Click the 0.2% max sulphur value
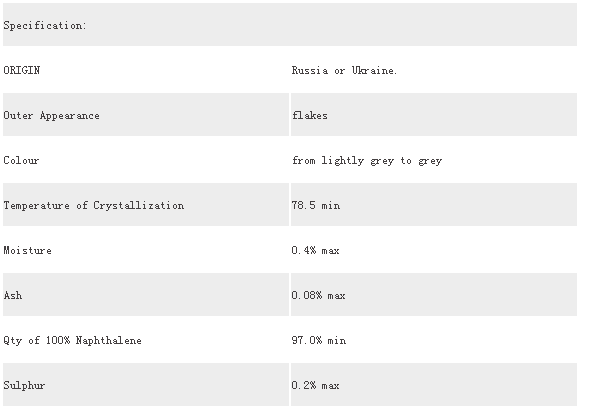 [x=315, y=385]
